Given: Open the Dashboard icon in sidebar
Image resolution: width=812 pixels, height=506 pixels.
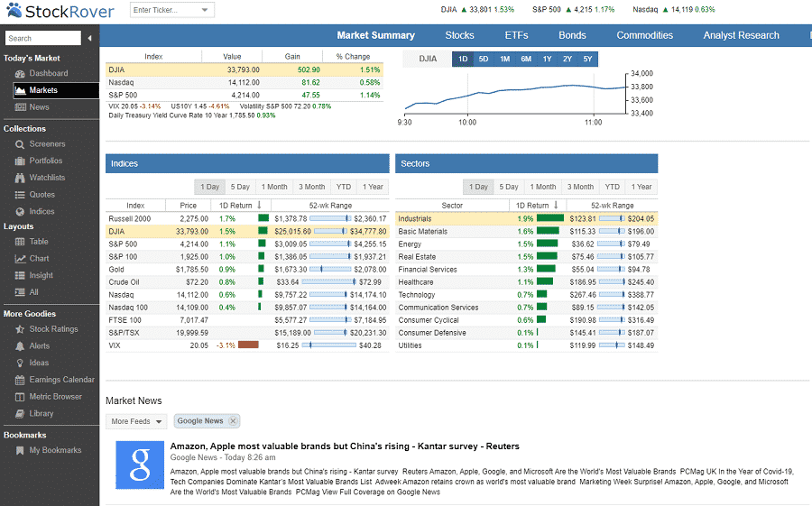Looking at the screenshot, I should 21,74.
